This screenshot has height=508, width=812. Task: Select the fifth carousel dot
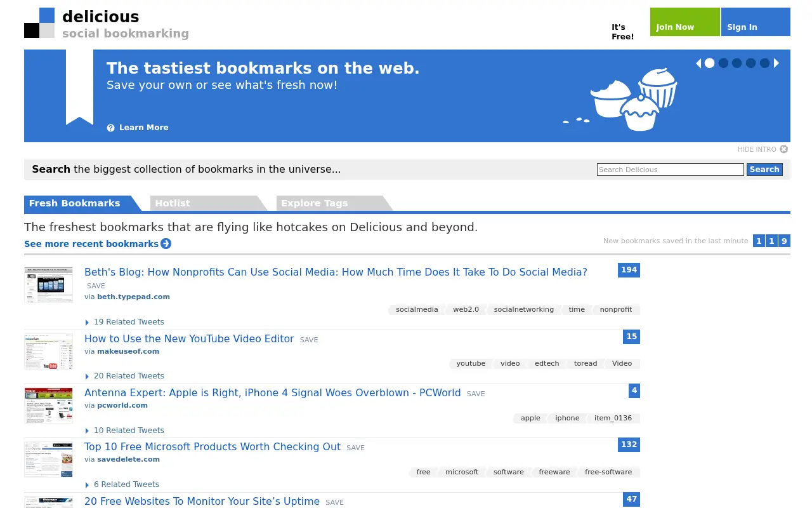(x=765, y=63)
